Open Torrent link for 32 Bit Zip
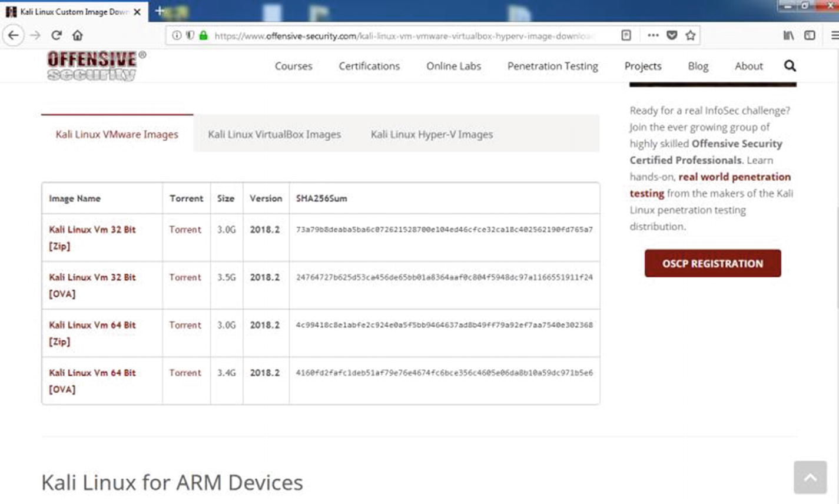The width and height of the screenshot is (839, 504). [185, 230]
